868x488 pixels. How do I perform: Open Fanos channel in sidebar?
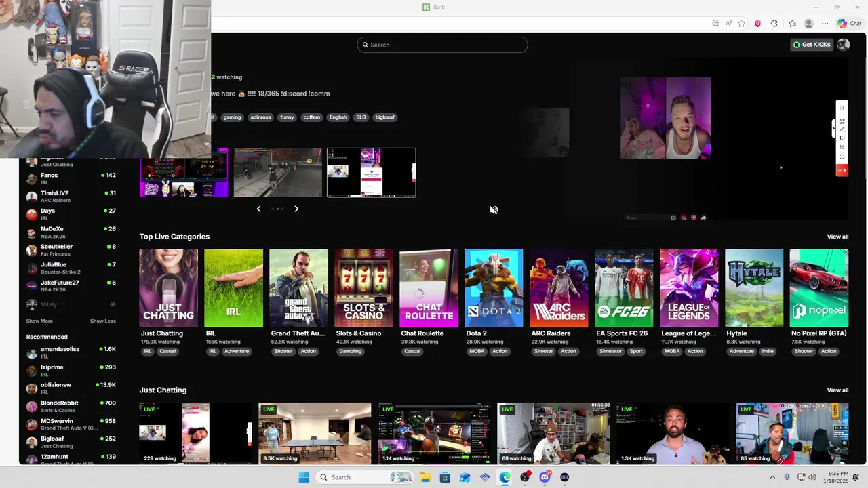point(71,178)
